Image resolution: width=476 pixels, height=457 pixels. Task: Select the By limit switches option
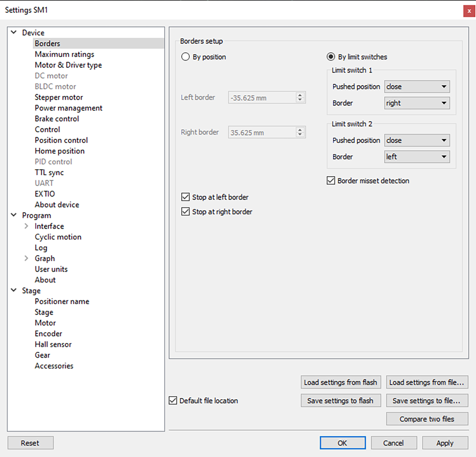click(x=331, y=57)
